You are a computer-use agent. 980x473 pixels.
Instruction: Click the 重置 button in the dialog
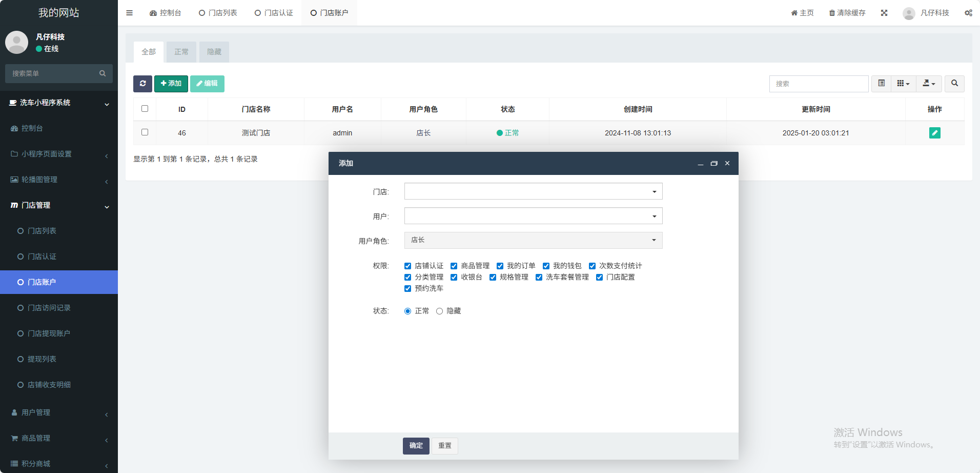click(444, 446)
